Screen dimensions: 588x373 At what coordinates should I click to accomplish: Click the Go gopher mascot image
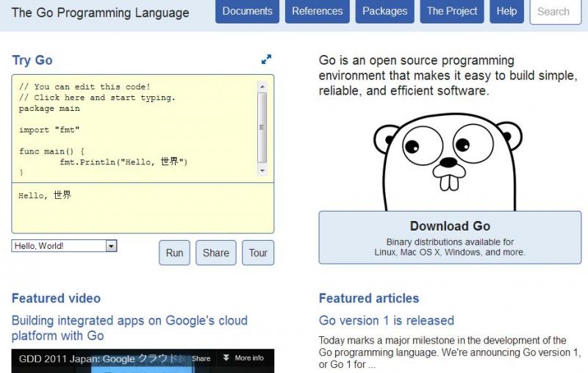pos(448,162)
